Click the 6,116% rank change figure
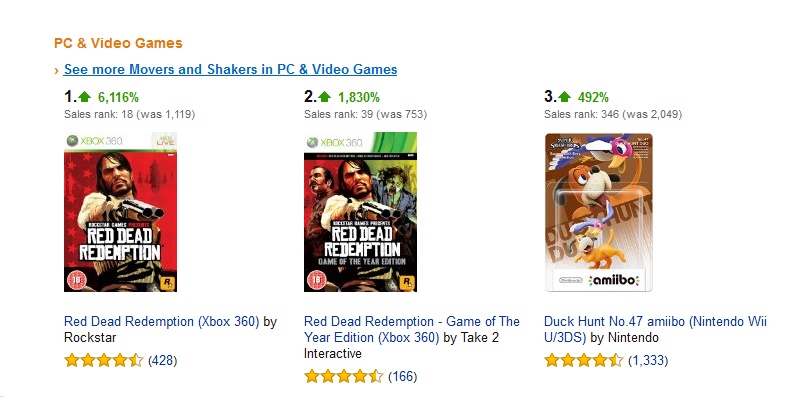The width and height of the screenshot is (794, 397). pos(118,97)
